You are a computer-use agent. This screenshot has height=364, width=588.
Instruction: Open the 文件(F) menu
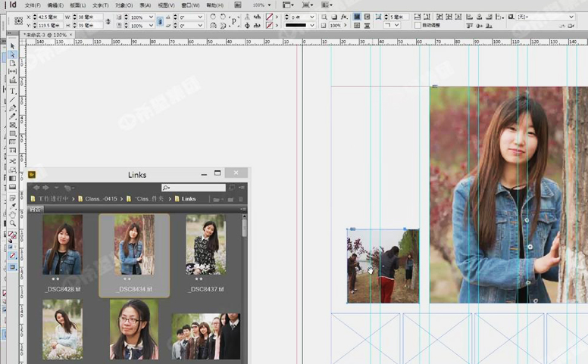(x=33, y=5)
